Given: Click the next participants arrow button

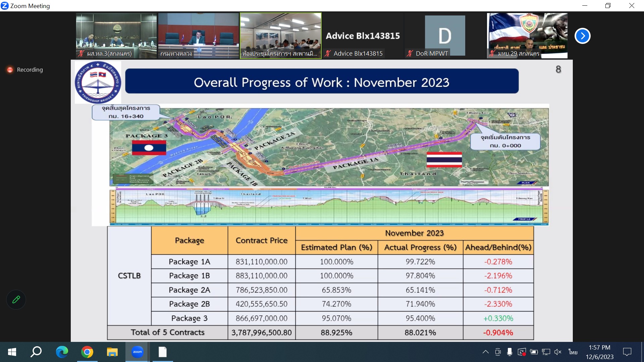Looking at the screenshot, I should (x=582, y=36).
